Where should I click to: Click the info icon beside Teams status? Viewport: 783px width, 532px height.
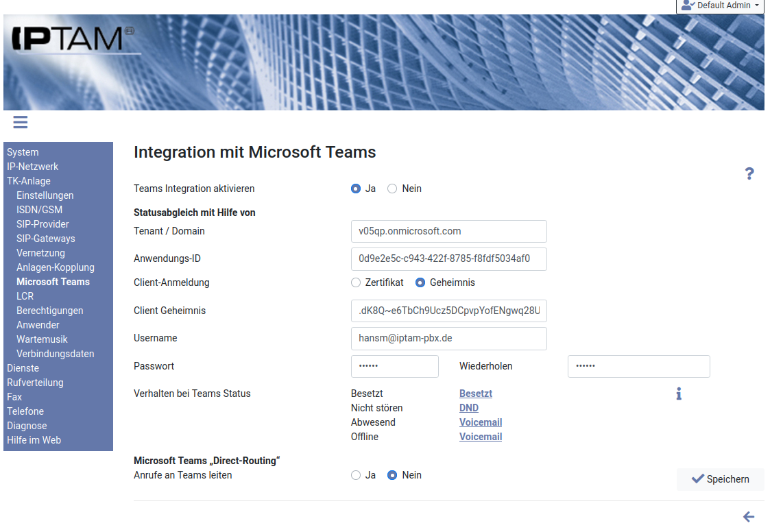click(x=679, y=394)
